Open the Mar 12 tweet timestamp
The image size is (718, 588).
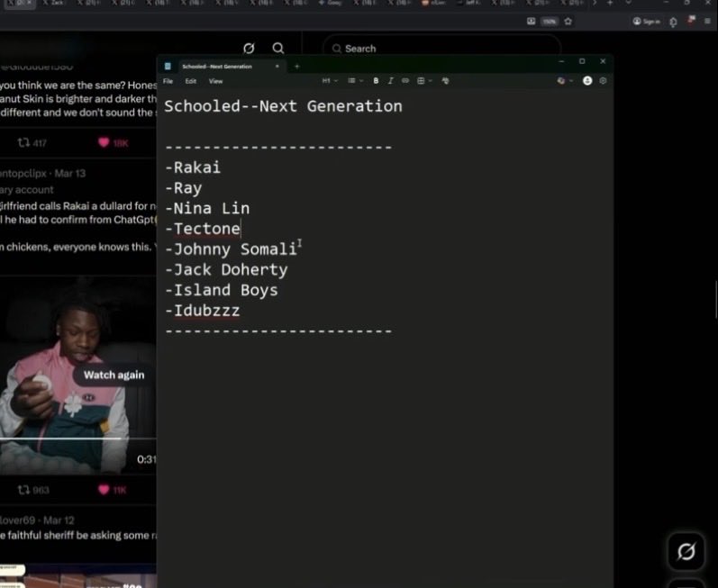point(59,520)
